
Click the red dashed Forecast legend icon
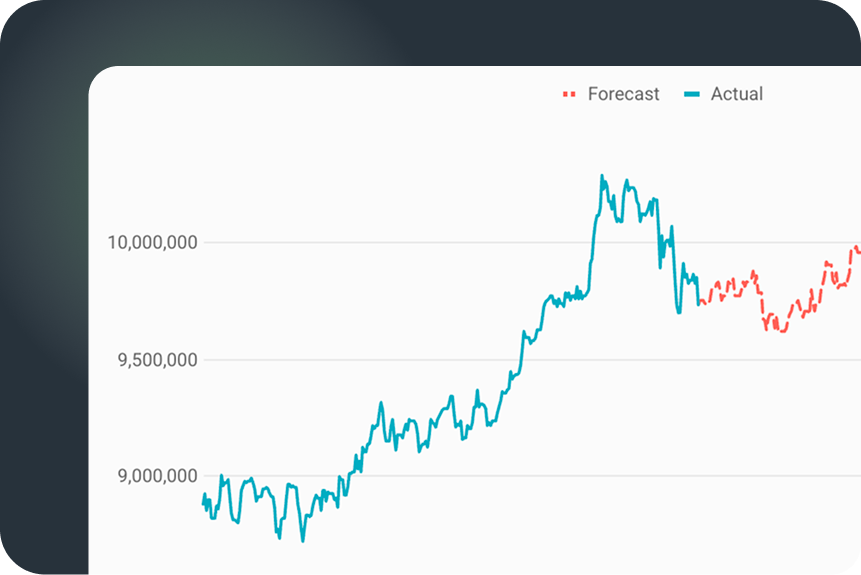[569, 94]
